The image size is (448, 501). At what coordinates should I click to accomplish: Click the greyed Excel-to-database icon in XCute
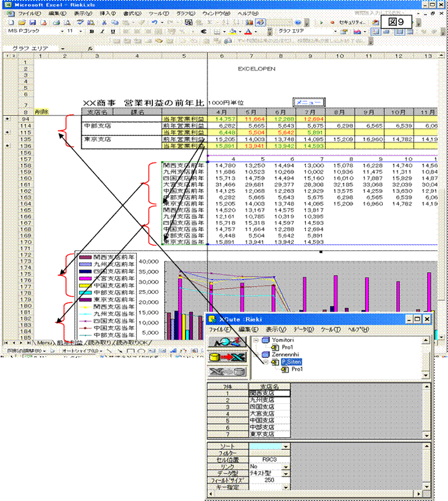[227, 372]
